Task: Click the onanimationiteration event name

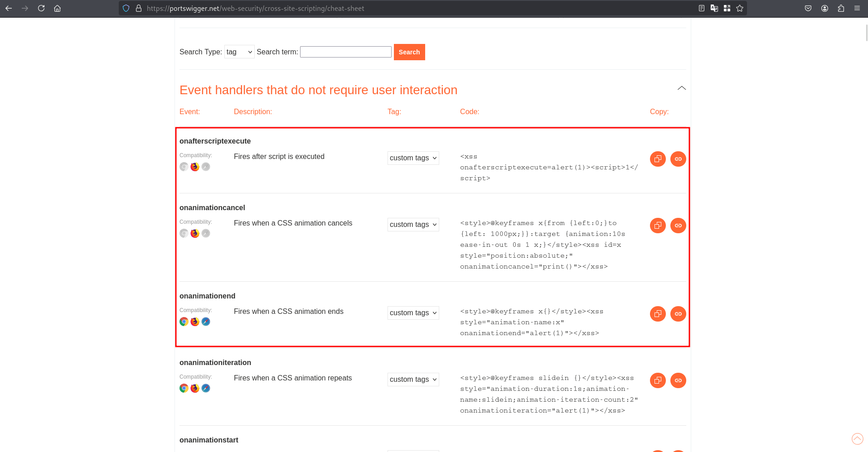Action: [x=215, y=363]
